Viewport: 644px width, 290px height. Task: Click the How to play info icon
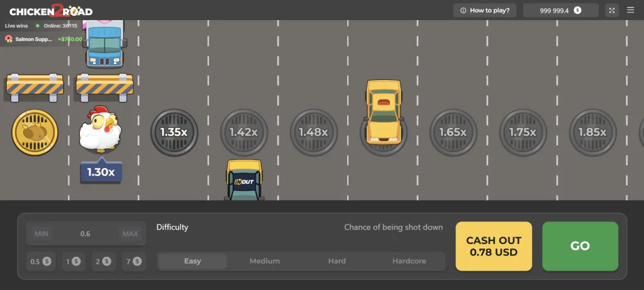(464, 10)
